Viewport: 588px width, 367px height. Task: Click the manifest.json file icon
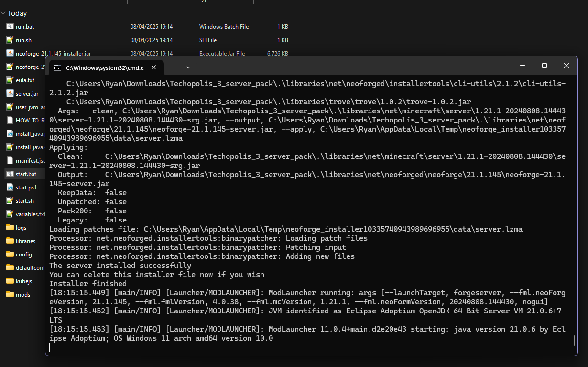click(x=10, y=161)
